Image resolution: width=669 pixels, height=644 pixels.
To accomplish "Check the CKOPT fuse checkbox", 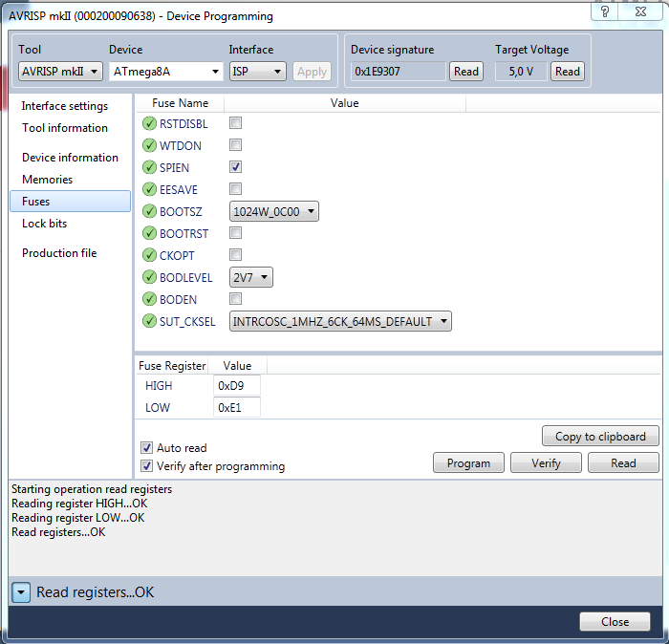I will (x=235, y=254).
